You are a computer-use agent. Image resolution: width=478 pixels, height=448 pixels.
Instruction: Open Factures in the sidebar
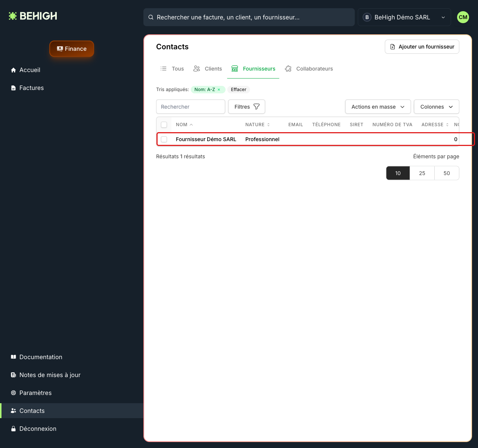pyautogui.click(x=72, y=88)
